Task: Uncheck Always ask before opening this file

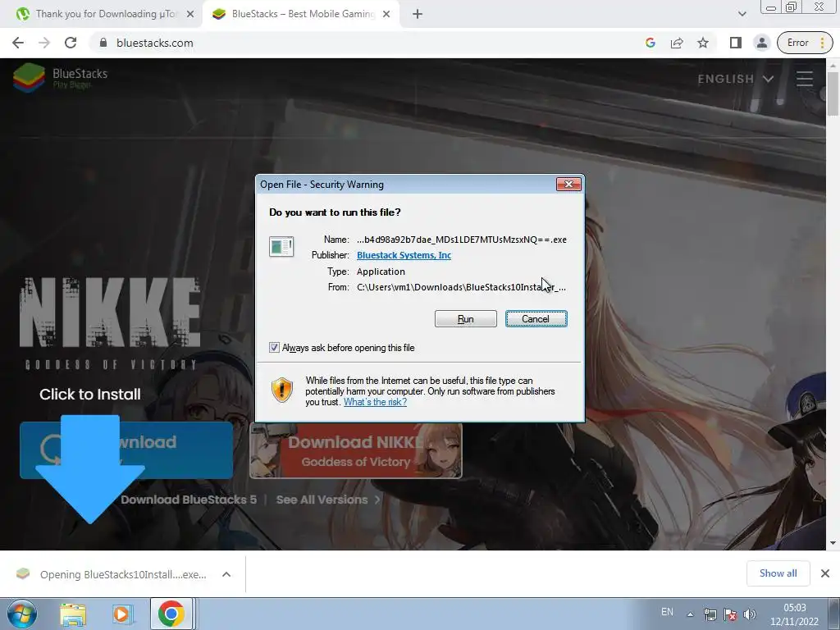Action: pos(274,348)
